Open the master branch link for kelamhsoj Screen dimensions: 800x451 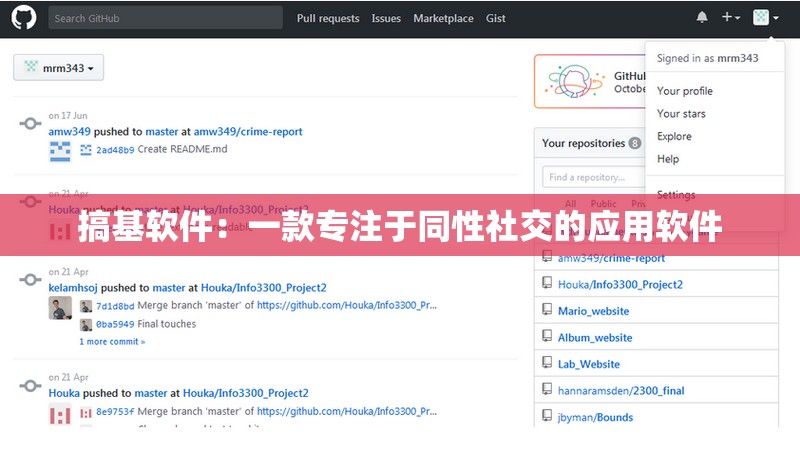pyautogui.click(x=169, y=288)
